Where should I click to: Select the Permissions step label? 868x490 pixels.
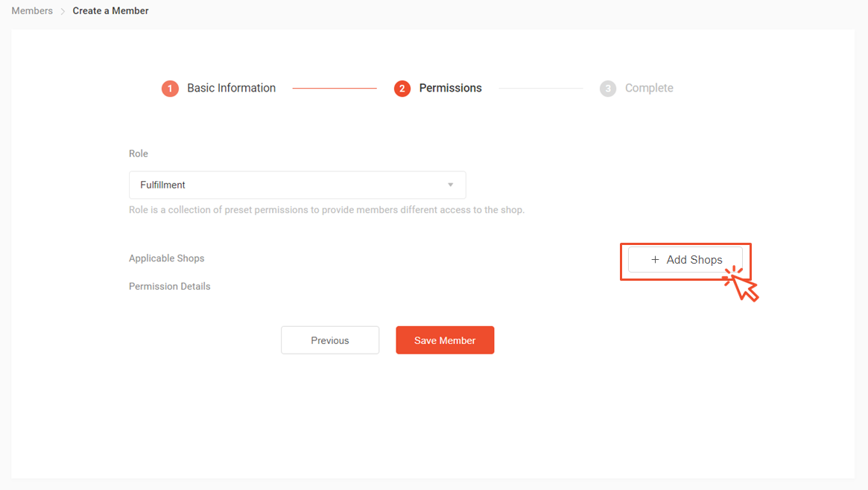tap(450, 88)
